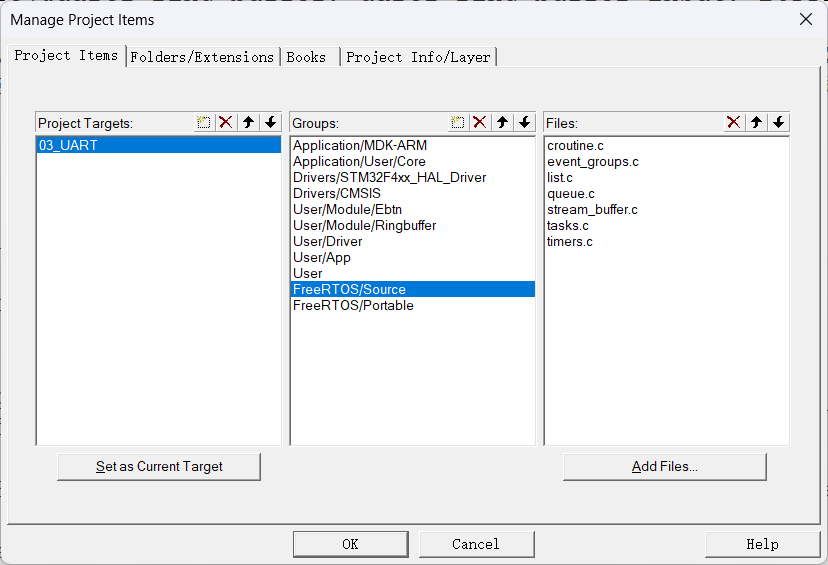The image size is (828, 565).
Task: Select User/App group
Action: click(x=413, y=258)
